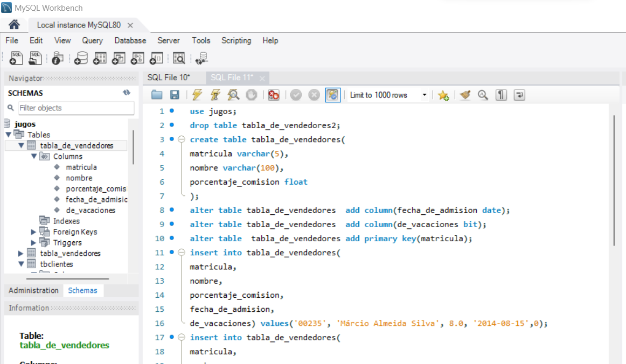Stop the query being executed
Screen dimensions: 626x364
coord(252,95)
